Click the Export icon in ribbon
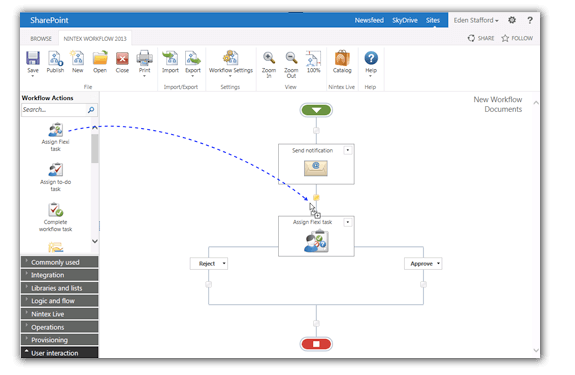Viewport: 575px width, 375px height. (x=193, y=58)
